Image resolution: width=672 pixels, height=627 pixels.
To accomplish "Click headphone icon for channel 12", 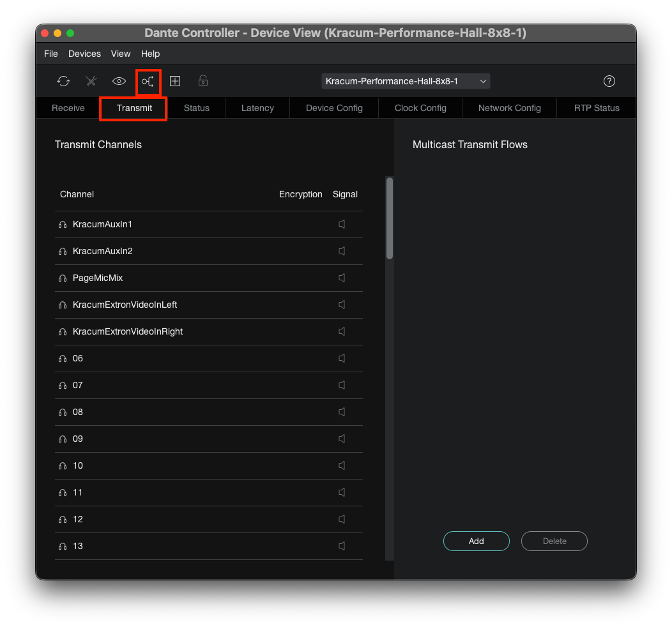I will [x=63, y=520].
